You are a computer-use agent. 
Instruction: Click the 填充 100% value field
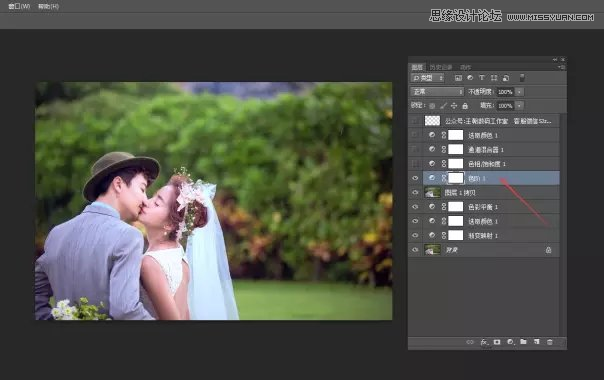505,106
